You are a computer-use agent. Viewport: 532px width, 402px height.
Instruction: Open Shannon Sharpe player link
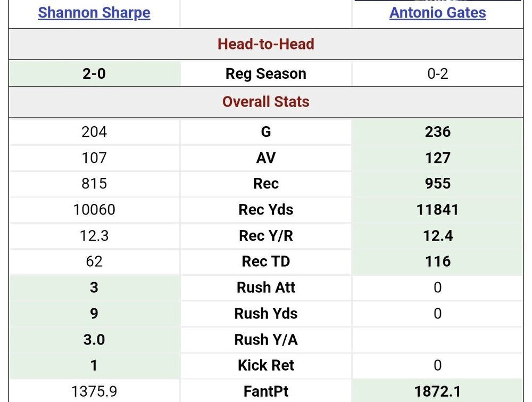pos(94,12)
